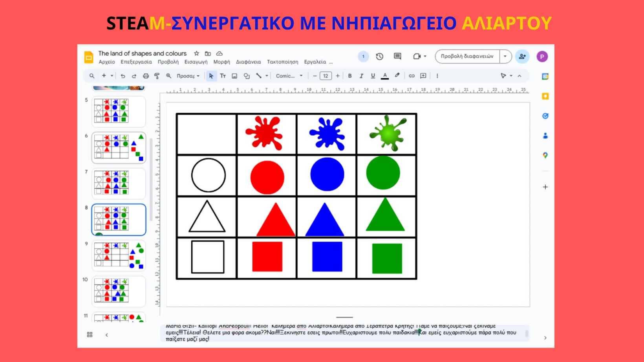
Task: Click the print icon in toolbar
Action: [146, 76]
